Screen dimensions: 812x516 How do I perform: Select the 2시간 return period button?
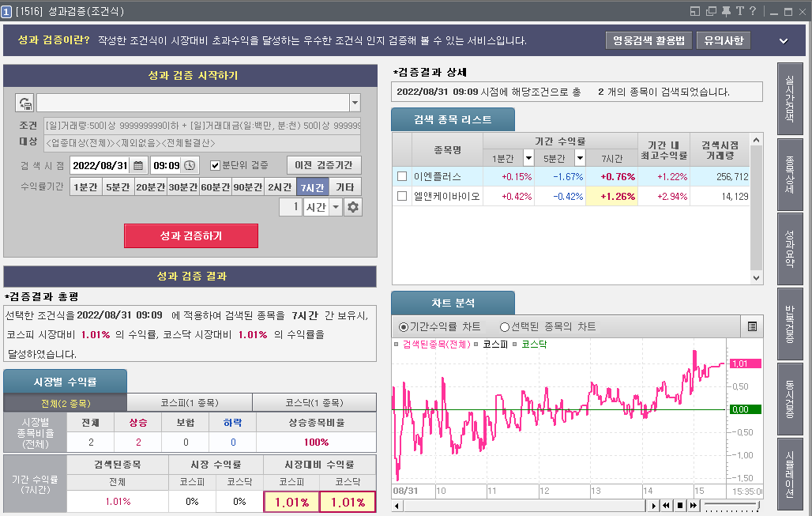280,187
